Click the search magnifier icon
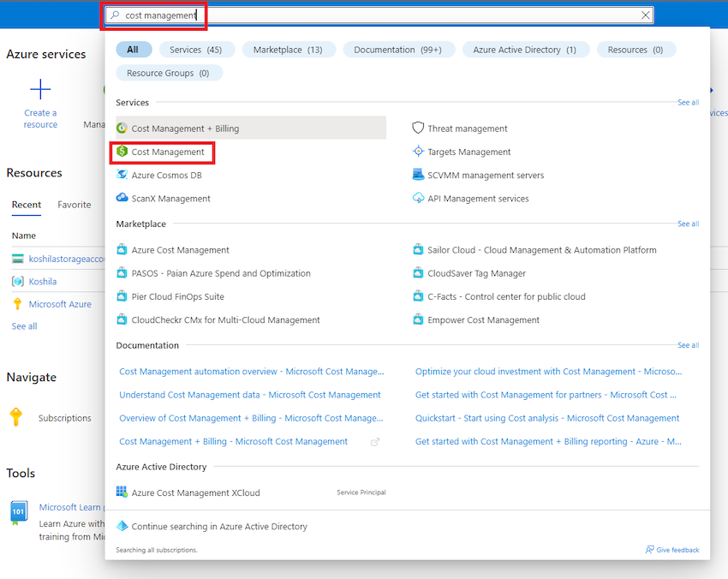Image resolution: width=728 pixels, height=579 pixels. coord(115,15)
